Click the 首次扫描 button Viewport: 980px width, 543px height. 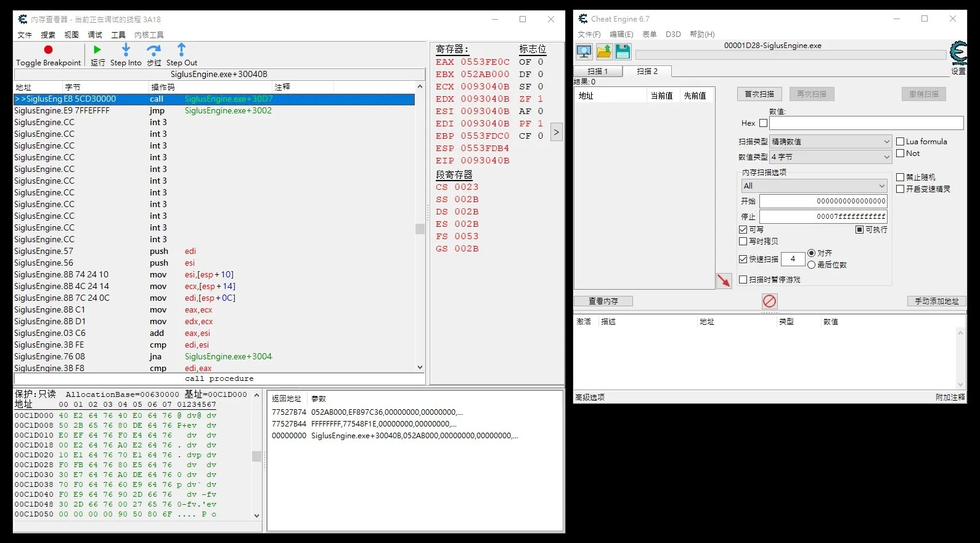click(x=759, y=94)
